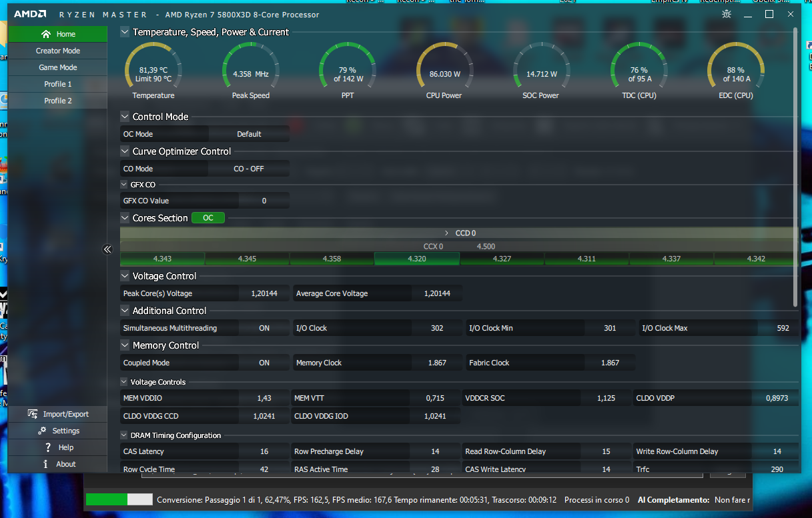Screen dimensions: 812x518
Task: Select core showing 4.311
Action: [586, 259]
